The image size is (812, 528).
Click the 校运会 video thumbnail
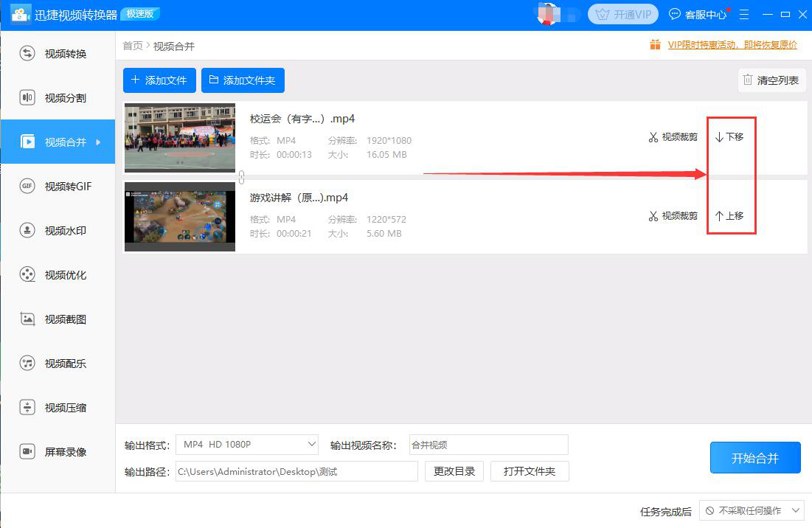click(180, 137)
